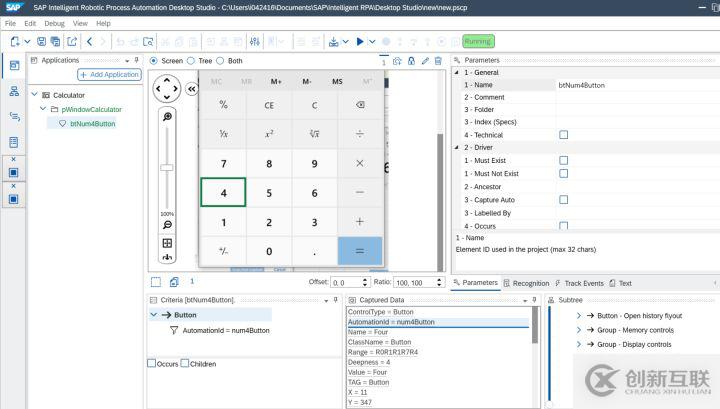The width and height of the screenshot is (720, 409).
Task: Click the Add Application button
Action: point(109,74)
